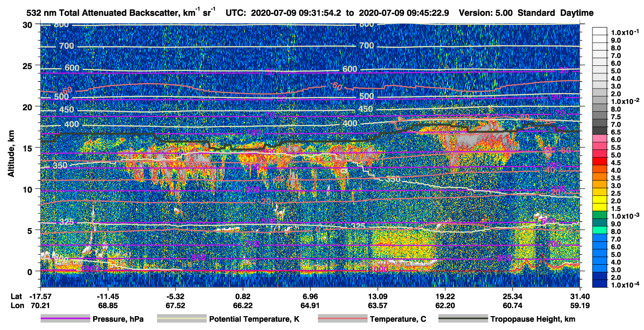Screen dimensions: 644x330
Task: Click the latitude value '0.82'
Action: [x=243, y=296]
